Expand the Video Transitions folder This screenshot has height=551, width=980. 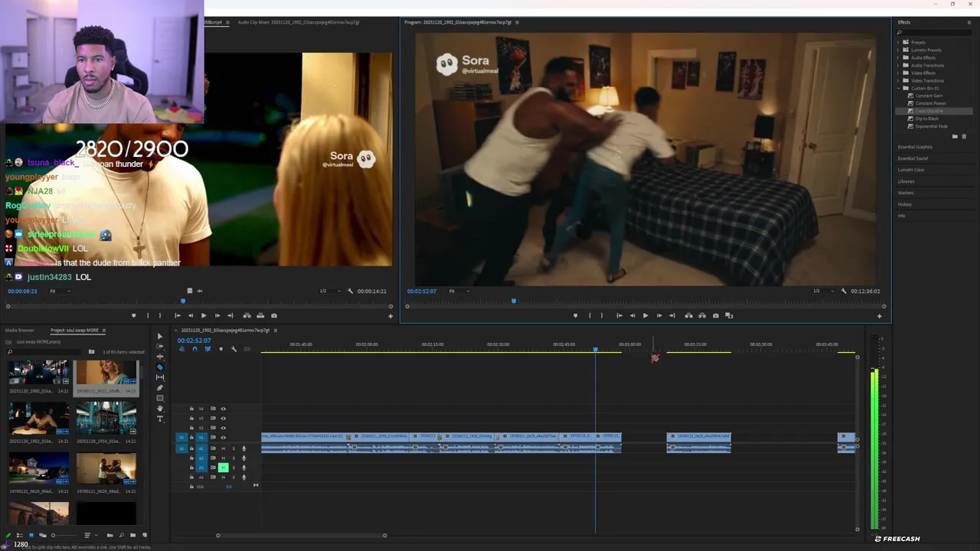pos(899,80)
